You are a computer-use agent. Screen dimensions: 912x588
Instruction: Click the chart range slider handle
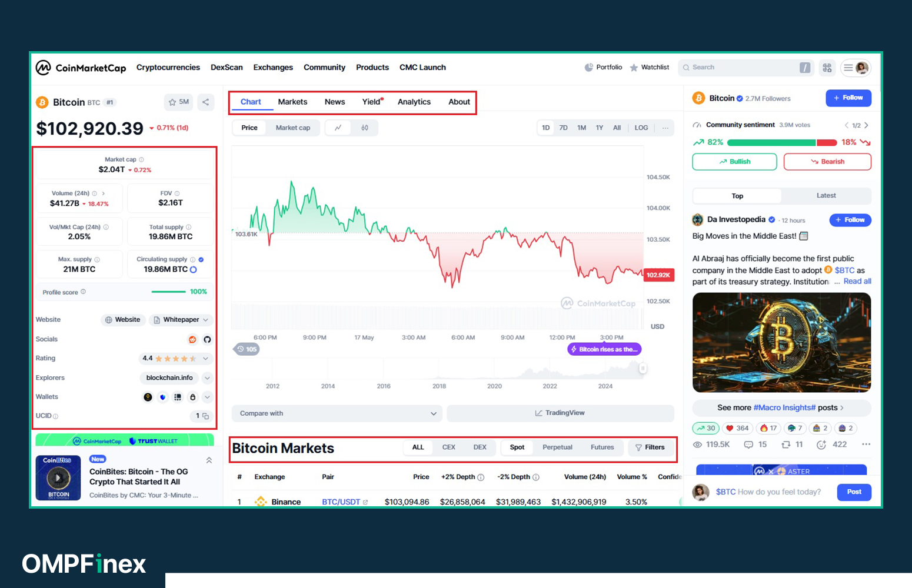(x=643, y=369)
